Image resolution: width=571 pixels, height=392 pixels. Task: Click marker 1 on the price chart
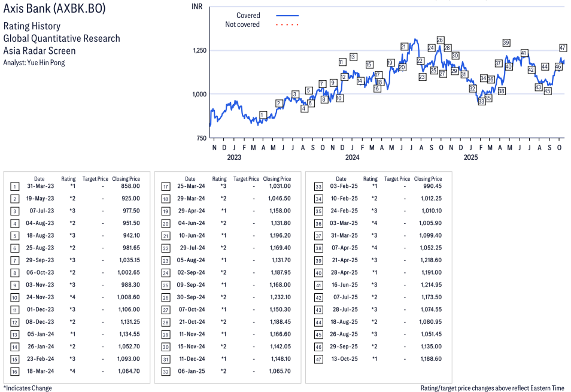[x=263, y=115]
